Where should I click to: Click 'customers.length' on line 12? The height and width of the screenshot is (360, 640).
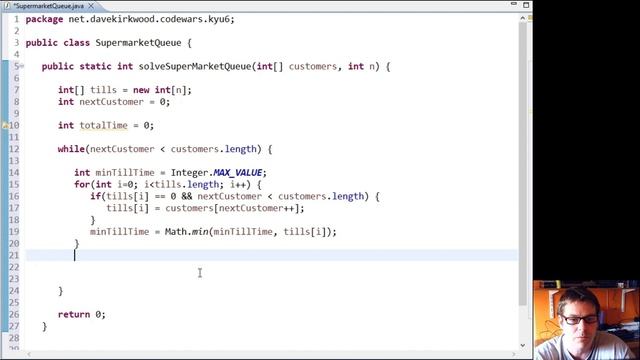[x=213, y=149]
